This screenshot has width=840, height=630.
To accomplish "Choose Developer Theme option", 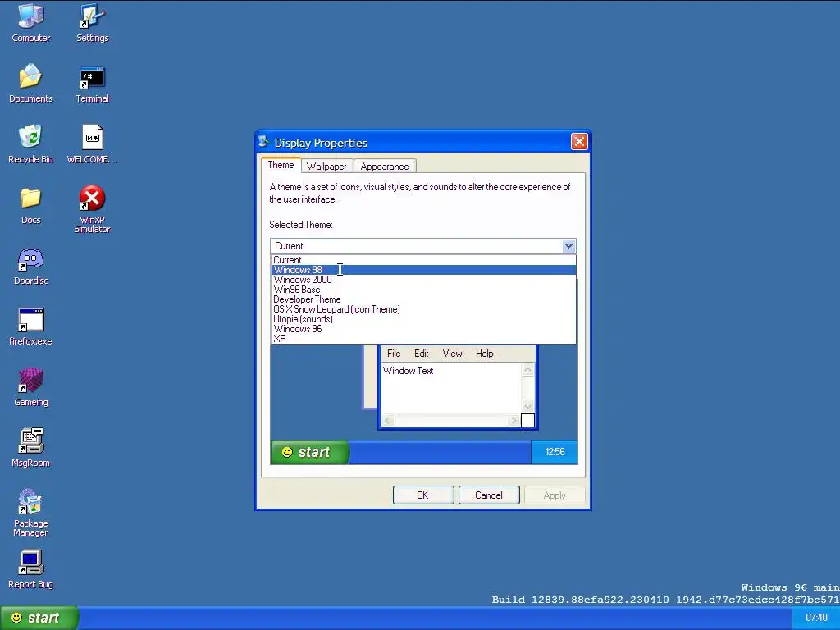I will pyautogui.click(x=423, y=299).
